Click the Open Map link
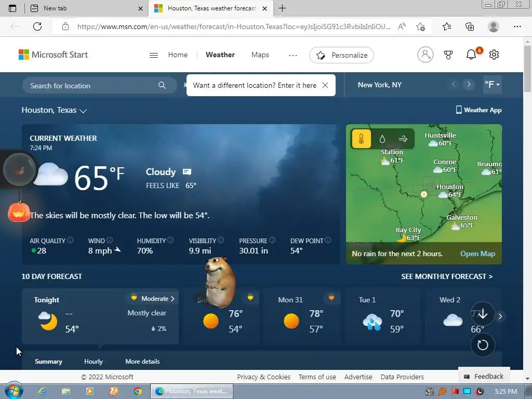 click(x=478, y=254)
